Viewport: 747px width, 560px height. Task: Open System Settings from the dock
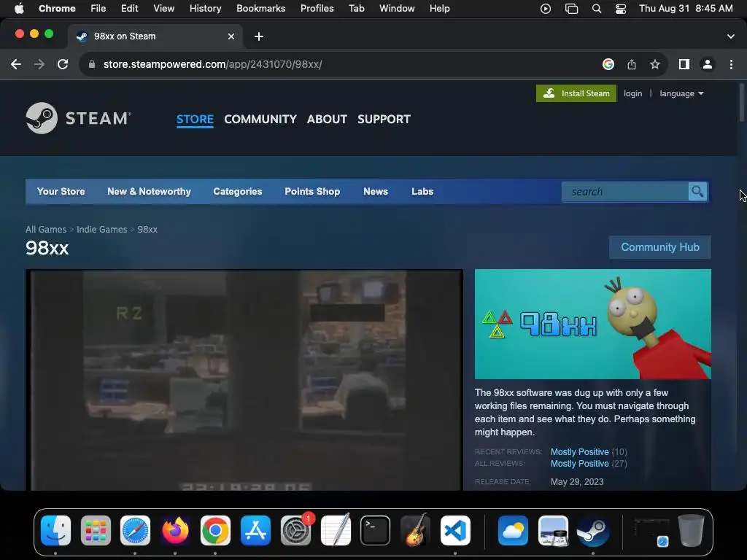coord(296,530)
